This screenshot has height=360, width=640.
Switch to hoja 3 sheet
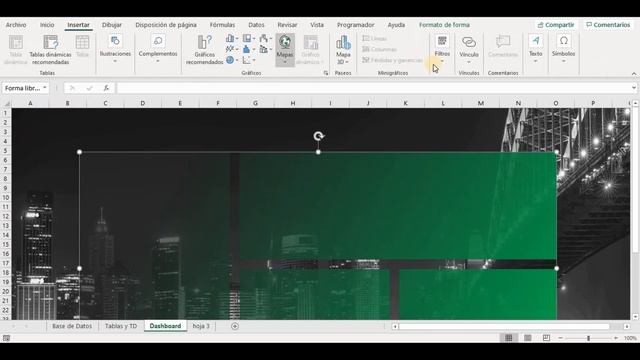201,326
